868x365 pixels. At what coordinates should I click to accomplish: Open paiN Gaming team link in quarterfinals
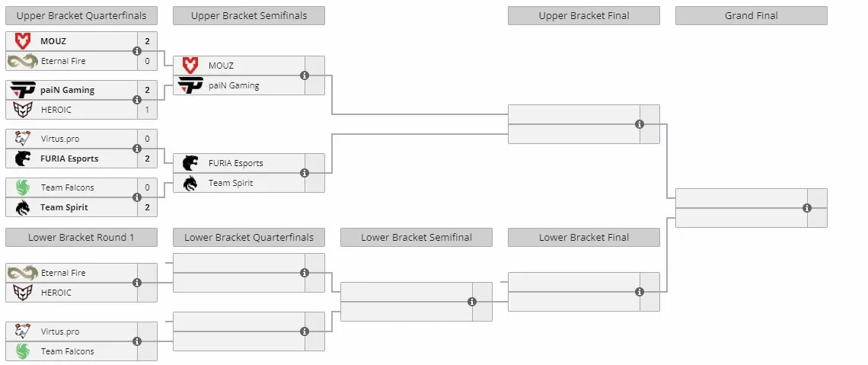68,90
